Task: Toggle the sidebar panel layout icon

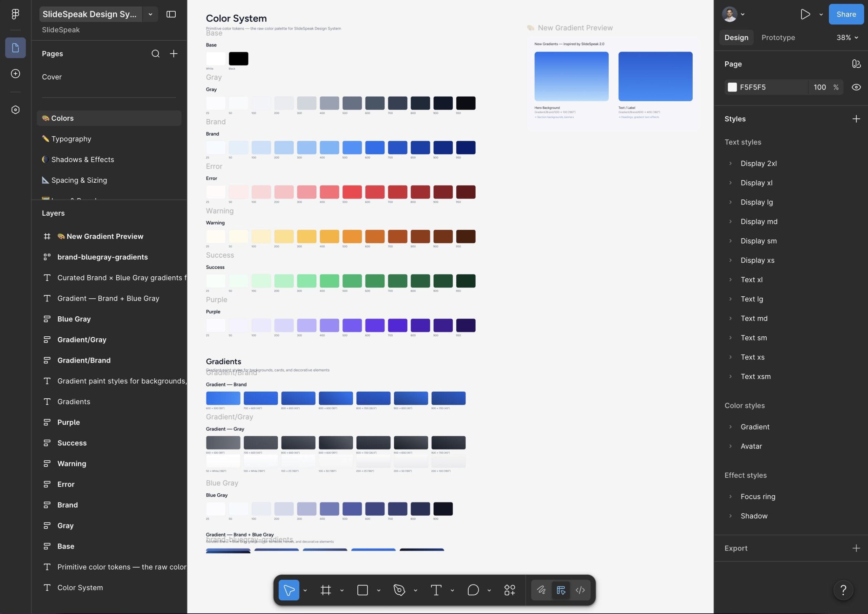Action: [x=171, y=14]
